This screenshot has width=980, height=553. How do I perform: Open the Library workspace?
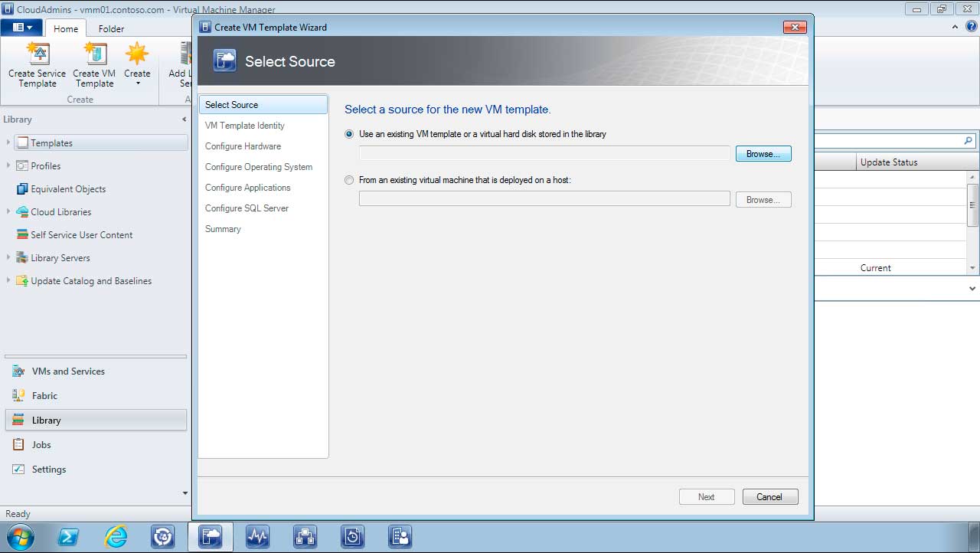[96, 420]
